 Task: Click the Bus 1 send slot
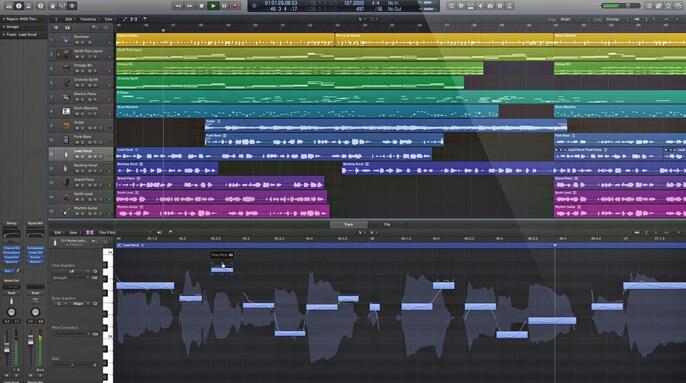click(8, 271)
